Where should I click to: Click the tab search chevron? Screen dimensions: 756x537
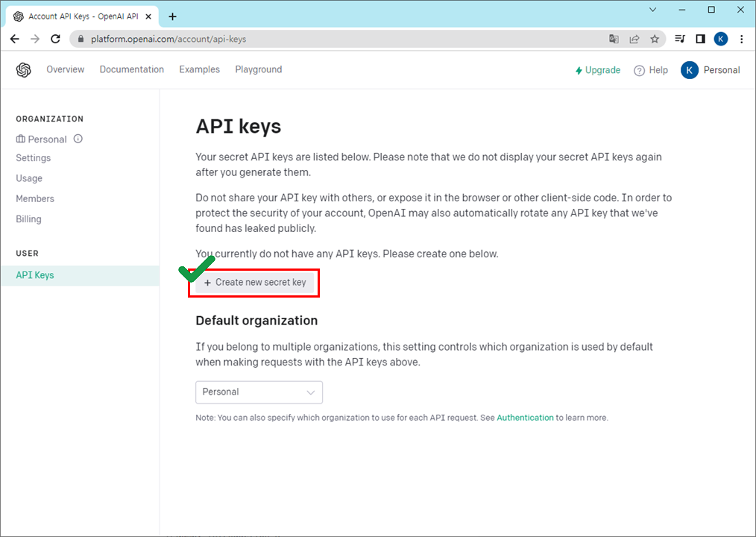[653, 10]
